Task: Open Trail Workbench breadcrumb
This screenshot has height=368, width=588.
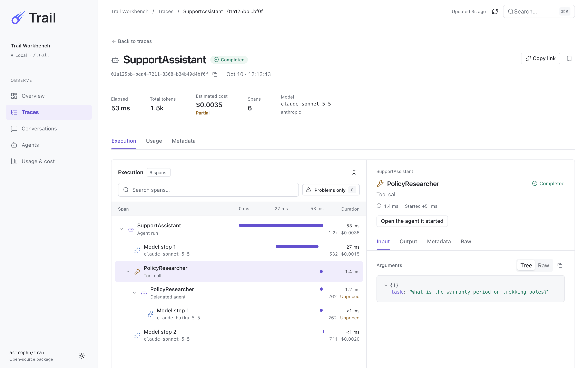Action: click(130, 11)
